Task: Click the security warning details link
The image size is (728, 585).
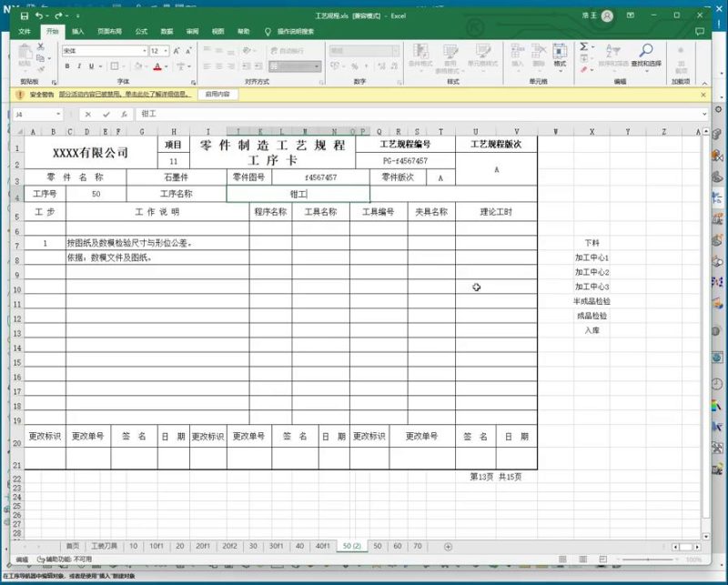Action: click(x=125, y=94)
